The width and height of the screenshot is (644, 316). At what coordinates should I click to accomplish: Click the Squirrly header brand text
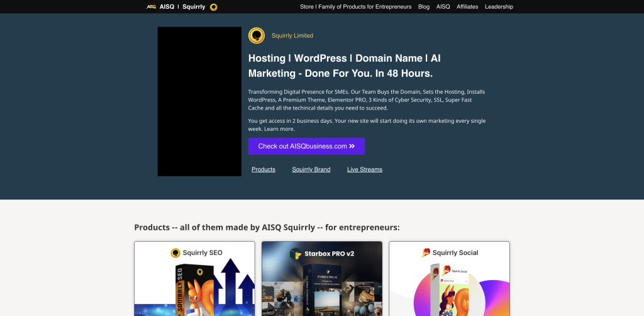coord(194,6)
